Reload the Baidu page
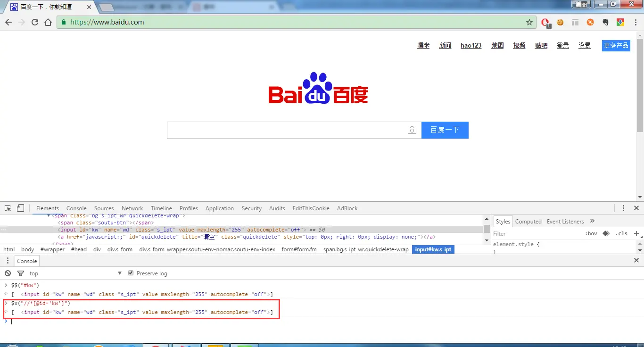 [35, 22]
